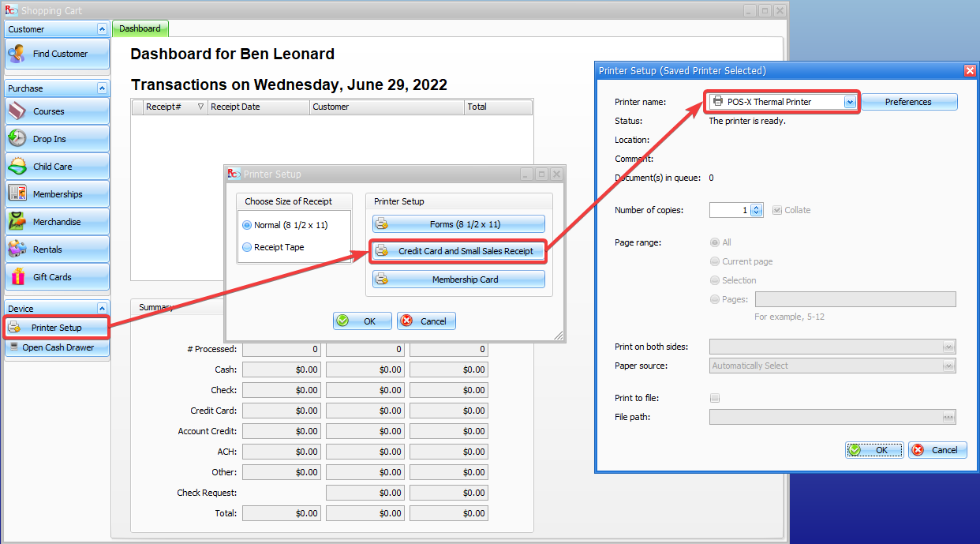The image size is (980, 544).
Task: Click the Courses book icon
Action: pyautogui.click(x=17, y=111)
